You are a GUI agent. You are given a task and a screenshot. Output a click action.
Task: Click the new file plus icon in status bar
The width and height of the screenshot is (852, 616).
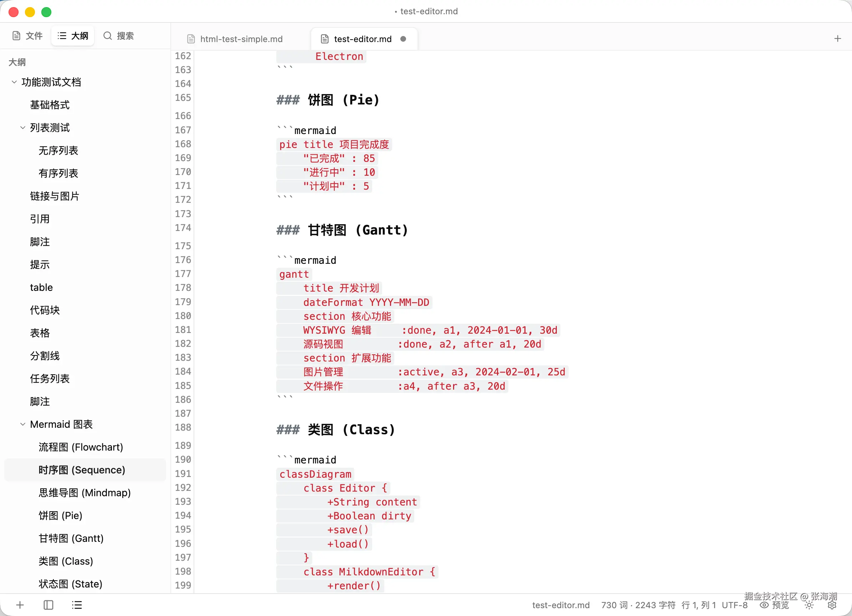coord(20,605)
